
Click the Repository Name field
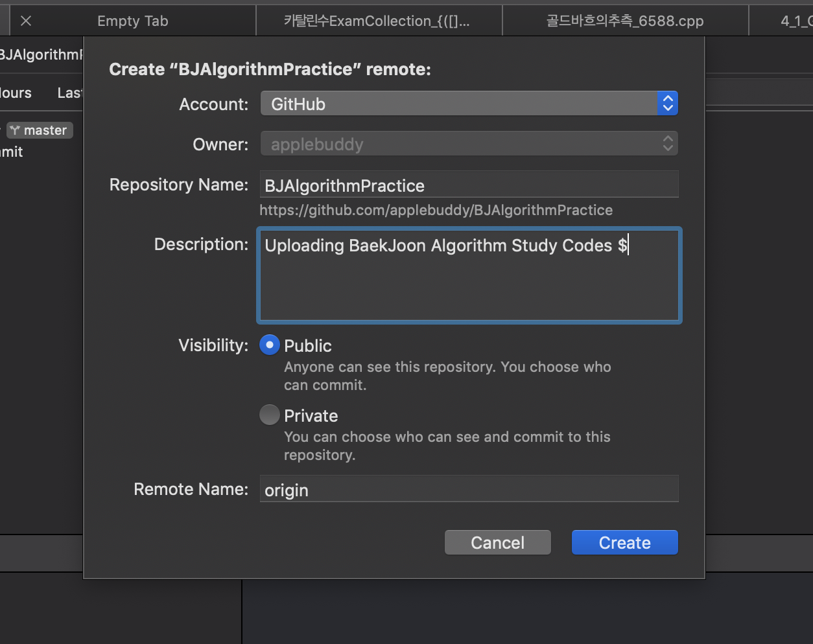[x=469, y=185]
